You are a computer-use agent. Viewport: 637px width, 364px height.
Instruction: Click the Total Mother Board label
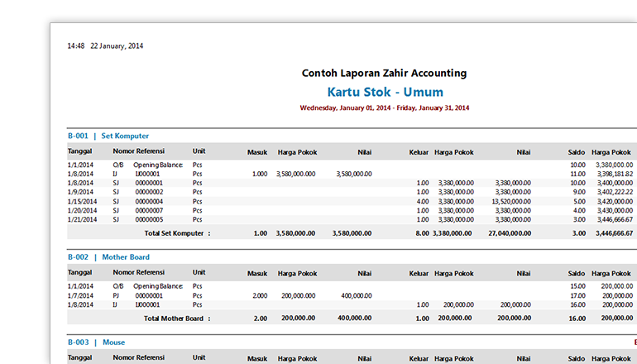coord(177,318)
